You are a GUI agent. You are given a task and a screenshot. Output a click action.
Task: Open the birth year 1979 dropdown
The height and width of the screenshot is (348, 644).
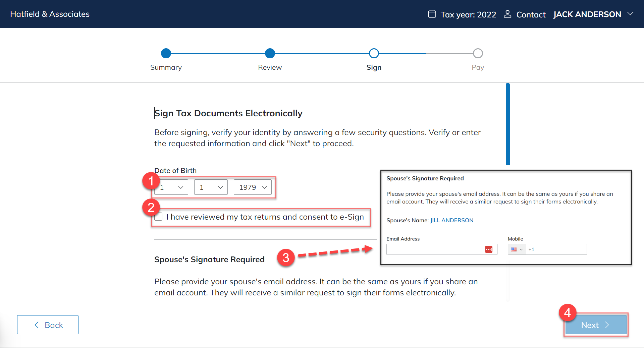pos(253,187)
